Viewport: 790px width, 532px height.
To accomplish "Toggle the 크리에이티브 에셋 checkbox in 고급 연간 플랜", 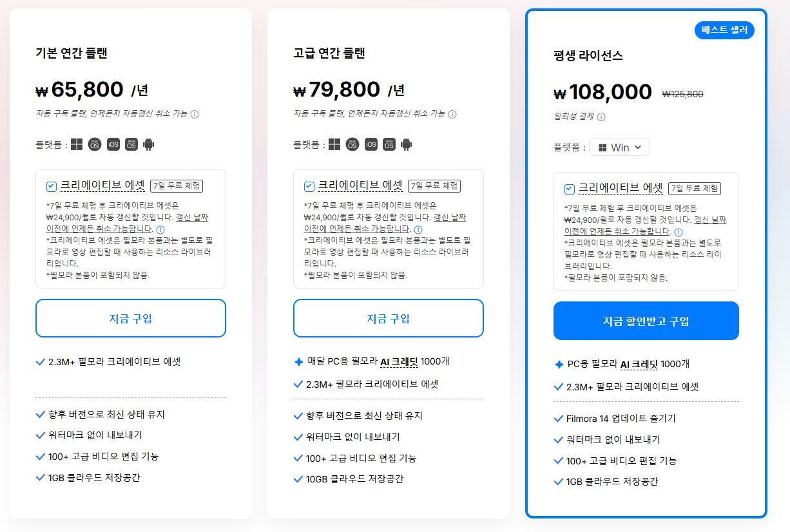I will click(x=309, y=186).
